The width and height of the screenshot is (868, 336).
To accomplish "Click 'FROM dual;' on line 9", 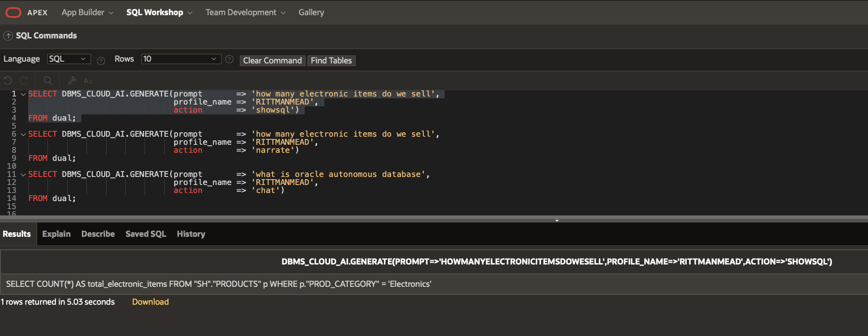I will point(52,158).
